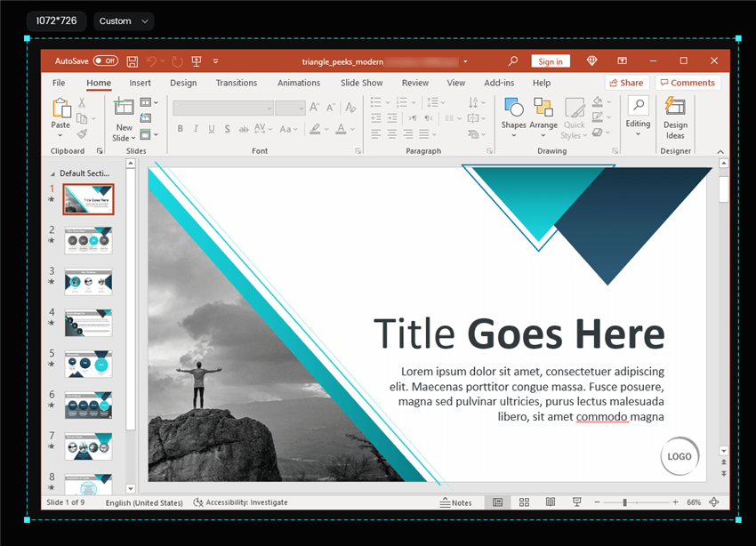Click the Sign in button
756x546 pixels.
[551, 61]
